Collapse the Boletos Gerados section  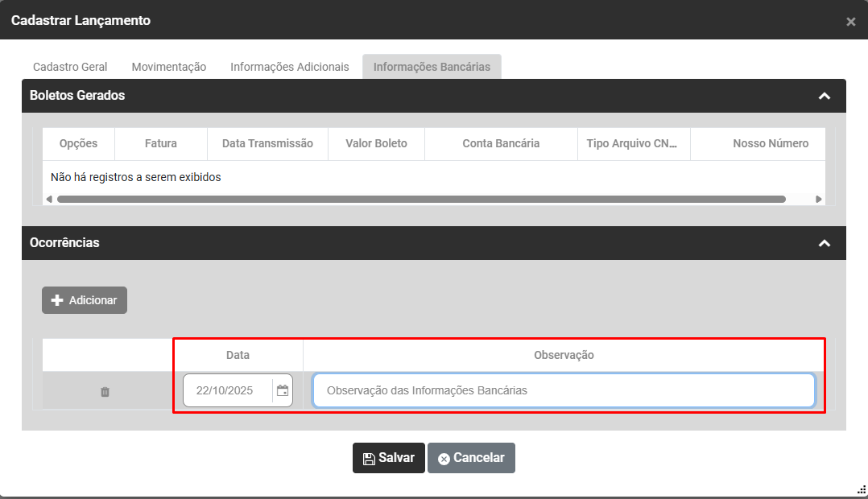825,97
